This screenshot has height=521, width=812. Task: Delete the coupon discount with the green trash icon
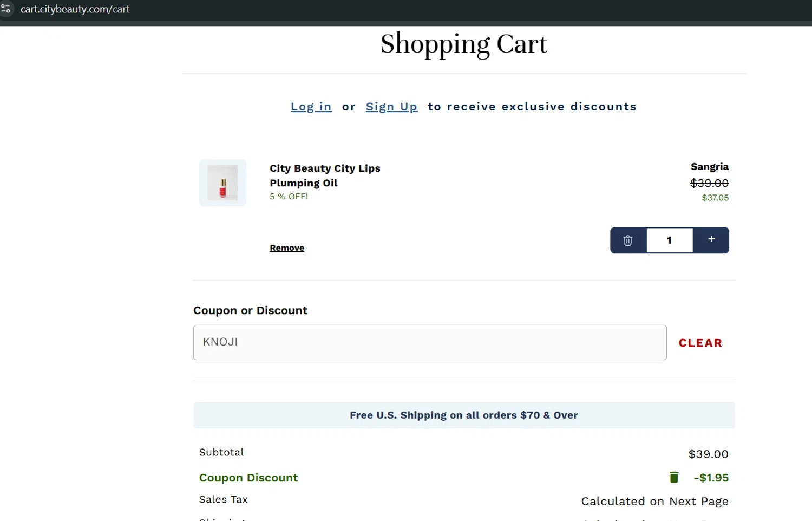click(674, 477)
